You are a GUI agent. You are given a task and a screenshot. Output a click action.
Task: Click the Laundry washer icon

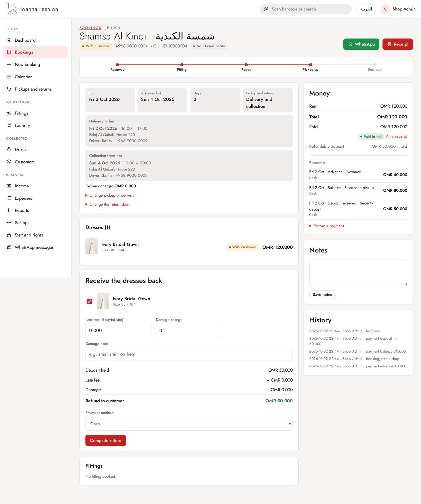9,125
